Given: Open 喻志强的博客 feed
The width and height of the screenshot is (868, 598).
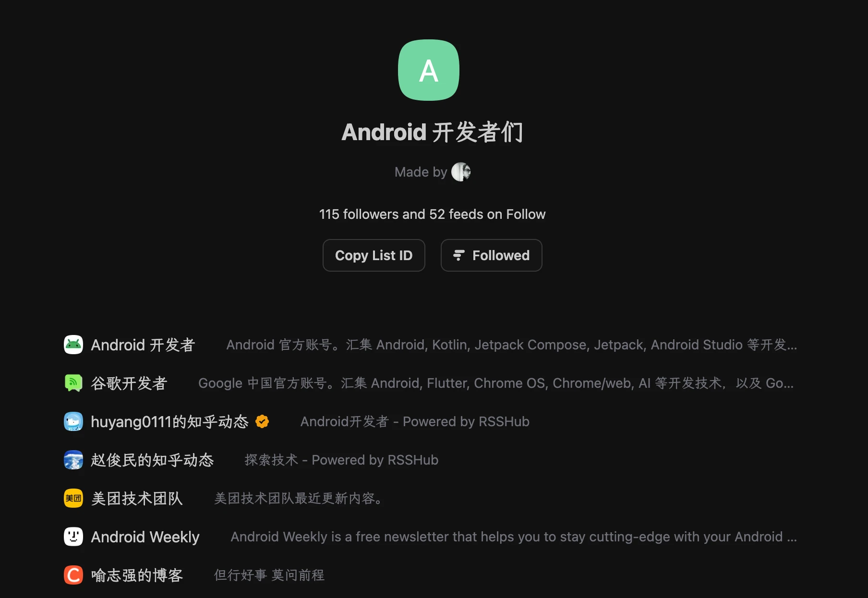Looking at the screenshot, I should point(137,575).
